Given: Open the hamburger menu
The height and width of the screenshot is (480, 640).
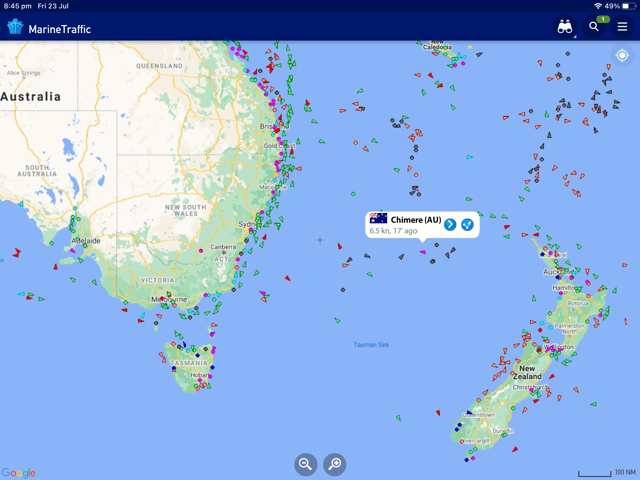Looking at the screenshot, I should (x=622, y=28).
